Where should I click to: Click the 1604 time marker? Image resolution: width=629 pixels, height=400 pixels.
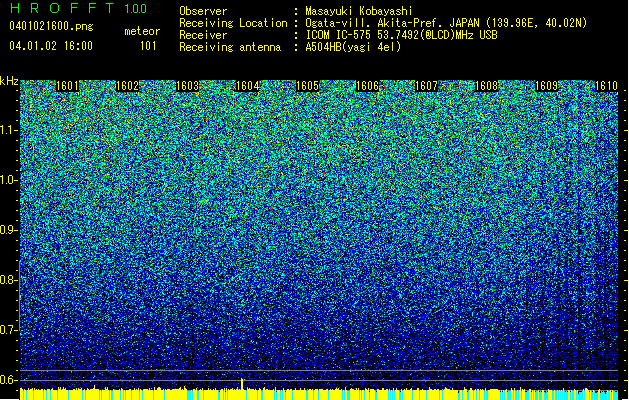click(x=248, y=86)
